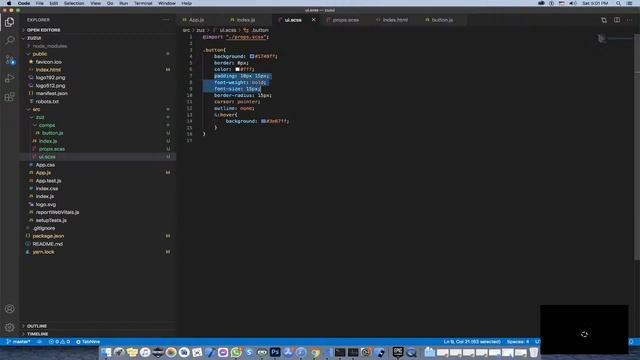
Task: Click the Open Changes icon in editor toolbar
Action: [604, 20]
